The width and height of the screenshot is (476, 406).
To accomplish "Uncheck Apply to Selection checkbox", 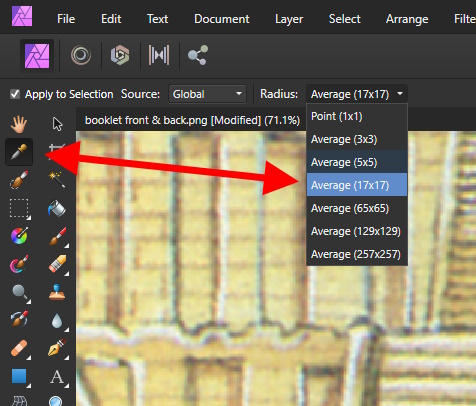I will [15, 94].
